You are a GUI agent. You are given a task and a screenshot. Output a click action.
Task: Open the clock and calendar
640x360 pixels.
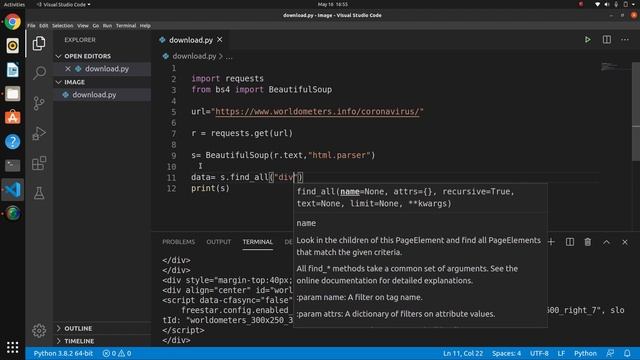pyautogui.click(x=333, y=4)
